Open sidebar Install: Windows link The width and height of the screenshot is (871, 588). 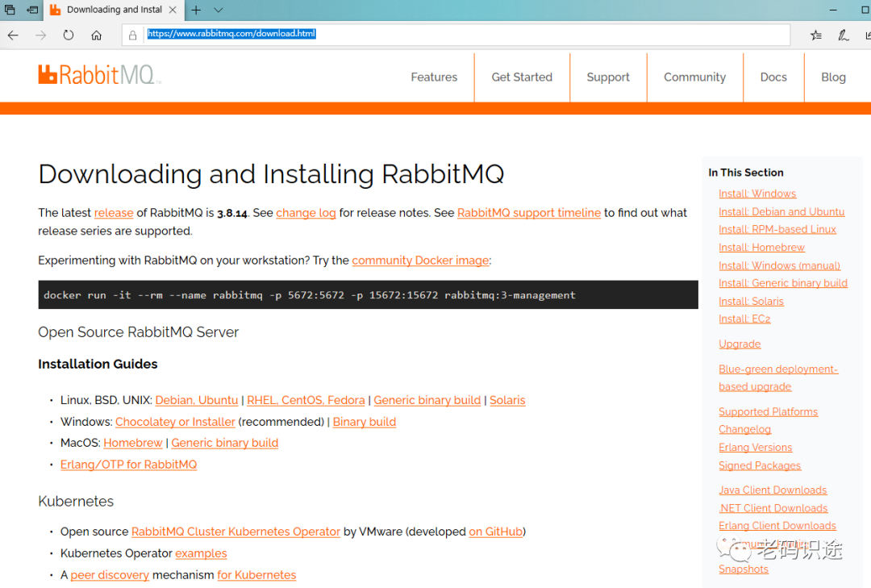757,194
